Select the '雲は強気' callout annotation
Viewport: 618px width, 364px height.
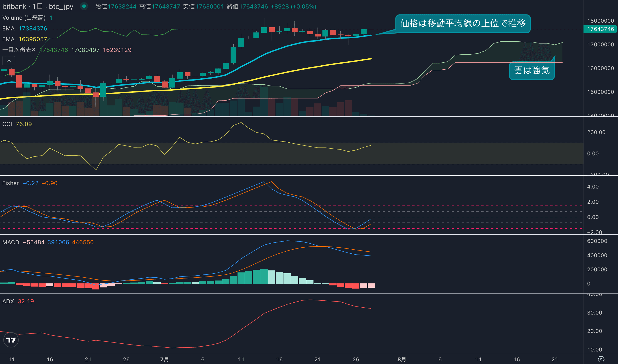pos(532,71)
